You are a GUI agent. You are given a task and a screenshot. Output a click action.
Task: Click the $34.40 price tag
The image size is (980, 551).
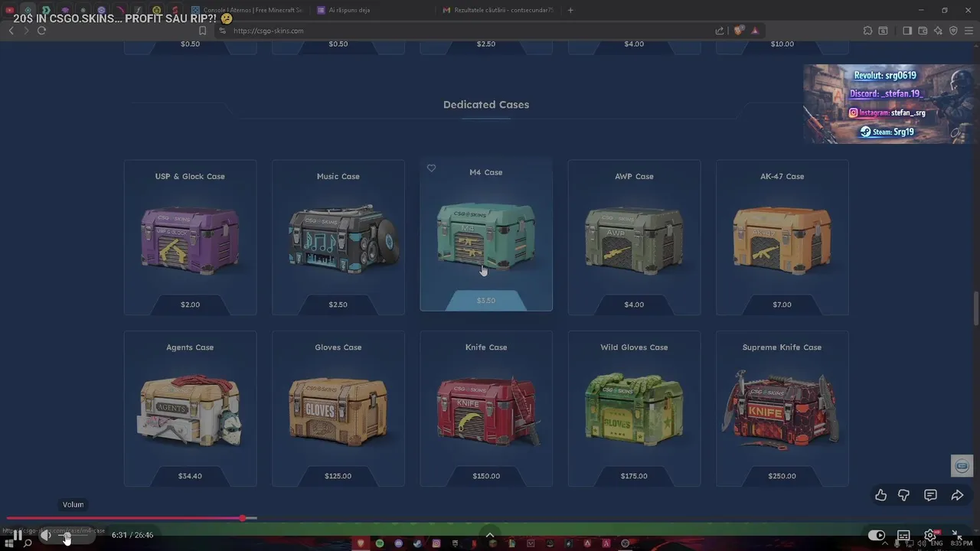[x=190, y=476]
